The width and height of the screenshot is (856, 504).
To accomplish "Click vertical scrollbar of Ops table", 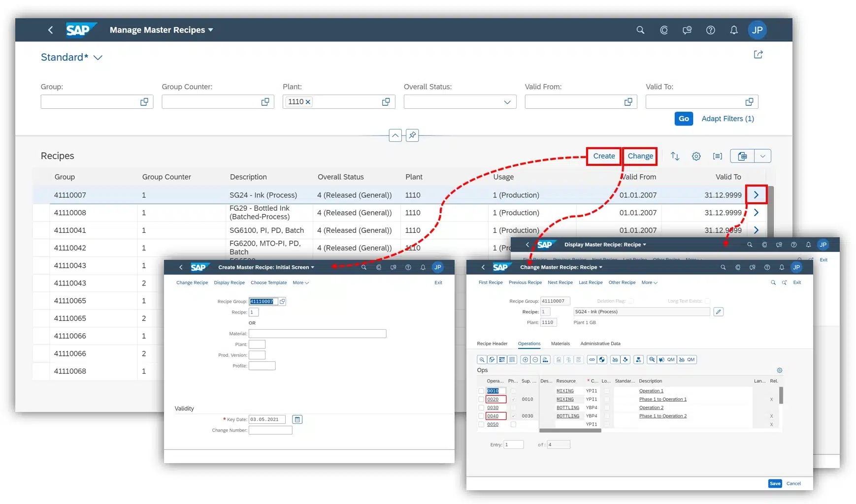I will click(x=781, y=395).
